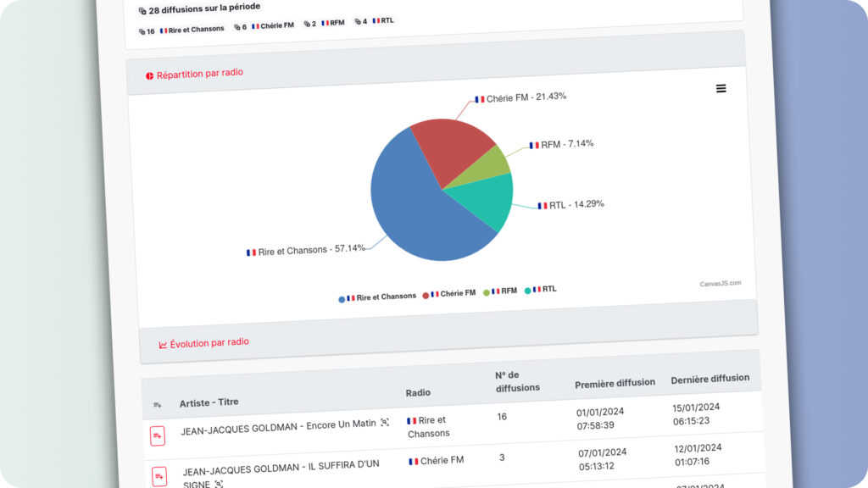
Task: Sort by Première diffusion column
Action: pos(615,384)
